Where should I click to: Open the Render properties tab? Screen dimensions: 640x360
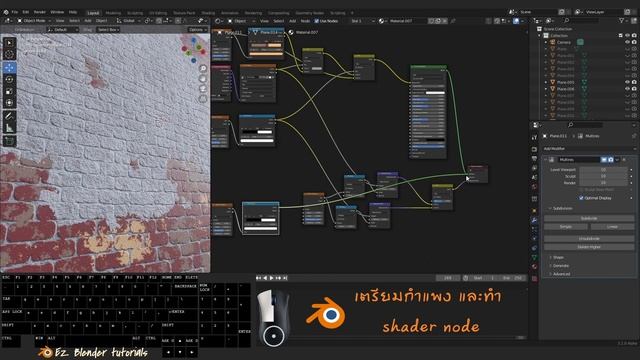pyautogui.click(x=534, y=149)
